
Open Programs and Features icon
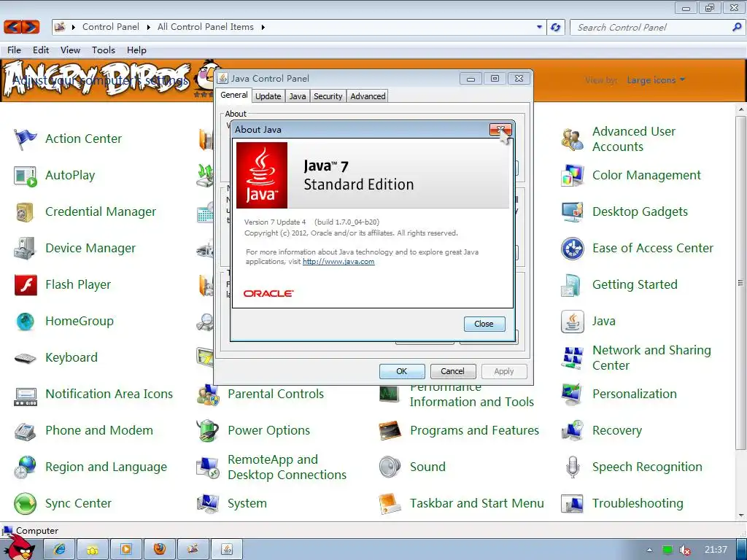390,431
